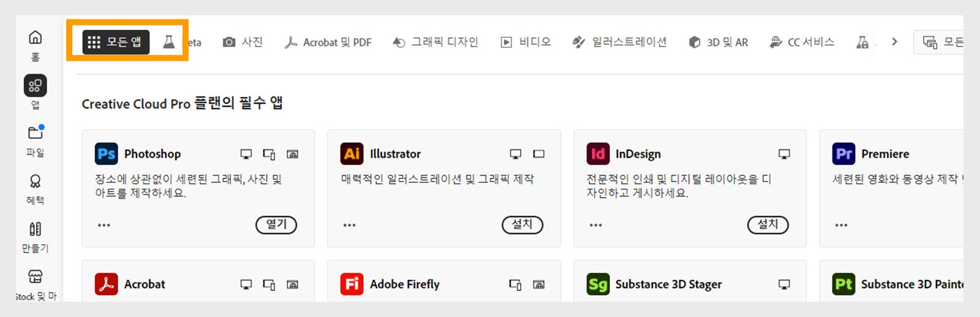Click the Premiere app icon
Image resolution: width=980 pixels, height=317 pixels.
[844, 154]
